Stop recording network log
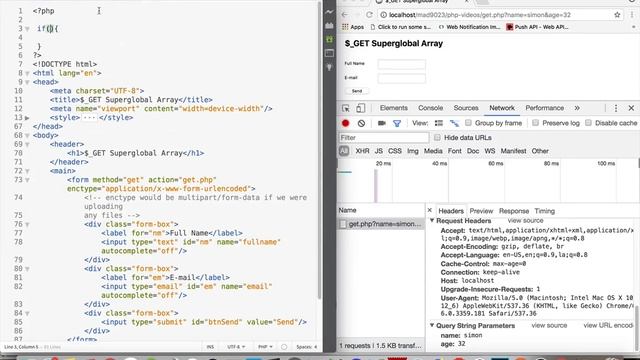Viewport: 640px width, 360px height. click(x=345, y=123)
